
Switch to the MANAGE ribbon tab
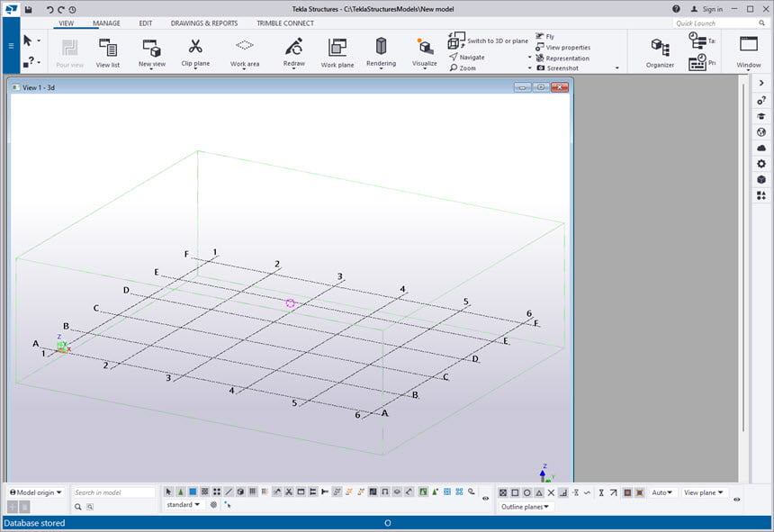click(106, 23)
